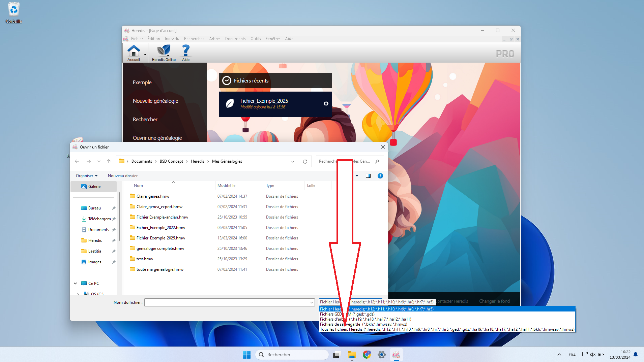
Task: Click the refresh button in the address bar
Action: (305, 162)
